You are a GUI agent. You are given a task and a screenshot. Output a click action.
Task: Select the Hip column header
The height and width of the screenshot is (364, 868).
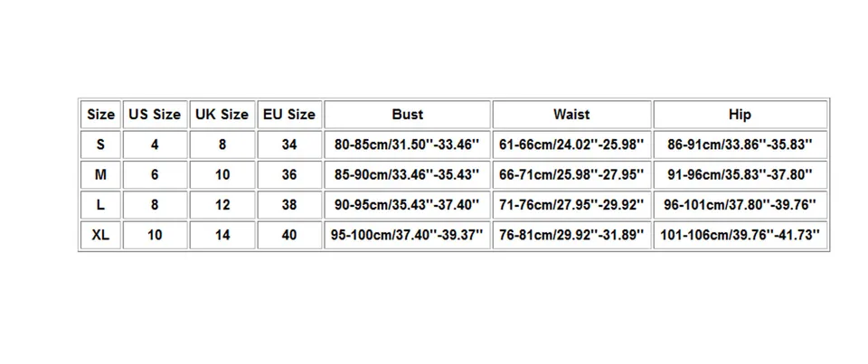tap(741, 115)
